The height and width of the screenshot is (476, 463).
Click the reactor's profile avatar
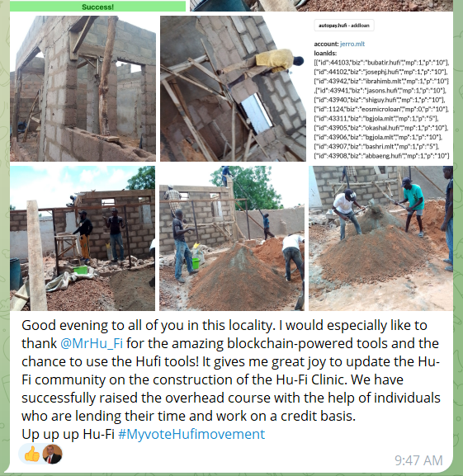click(52, 455)
